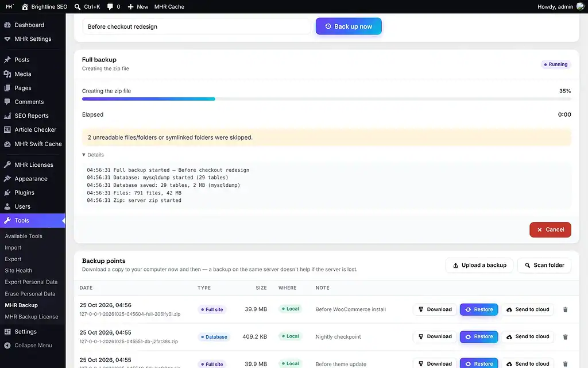Click the Appearance brush icon
Image resolution: width=588 pixels, height=368 pixels.
click(7, 179)
